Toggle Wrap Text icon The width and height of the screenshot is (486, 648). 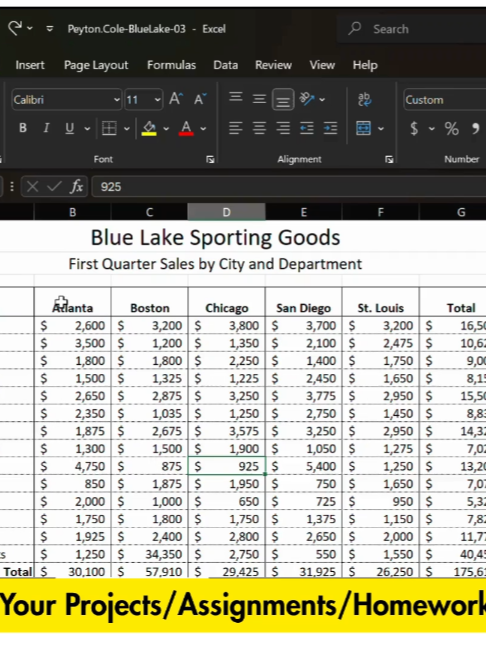coord(364,99)
